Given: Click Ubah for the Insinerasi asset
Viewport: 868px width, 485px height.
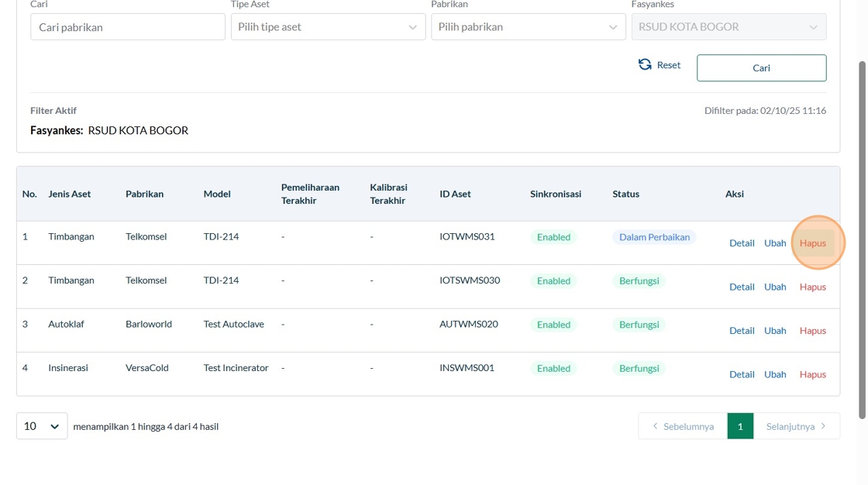Looking at the screenshot, I should 775,374.
